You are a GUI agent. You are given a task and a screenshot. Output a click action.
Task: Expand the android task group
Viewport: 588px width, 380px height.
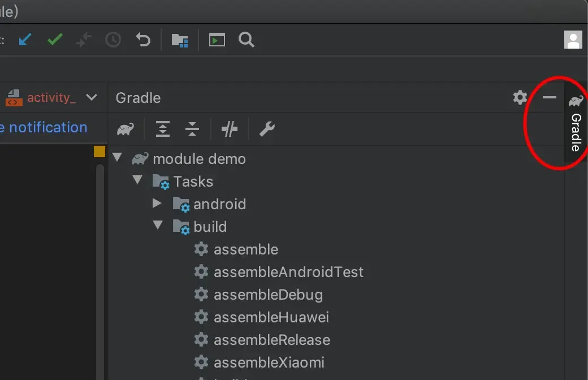click(157, 202)
